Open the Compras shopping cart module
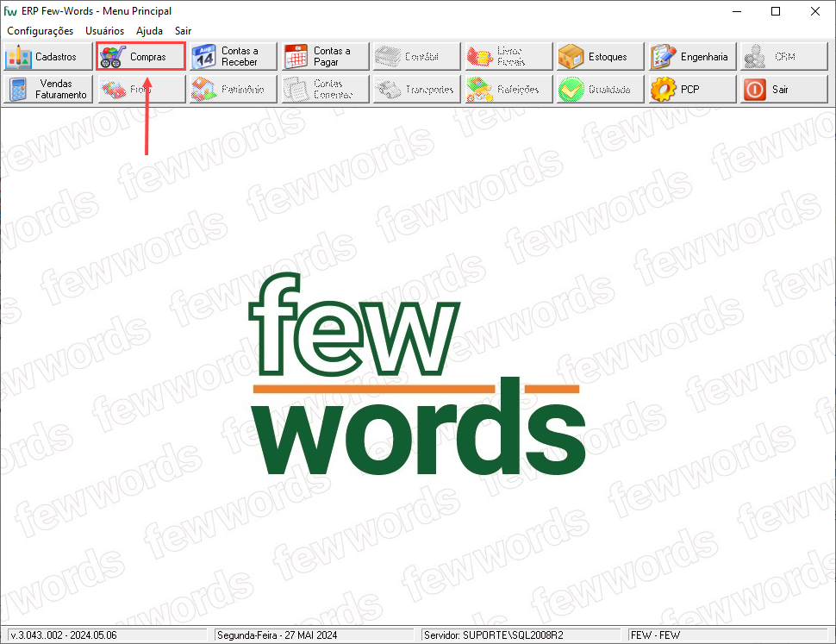Screen dimensions: 836x644 point(140,57)
